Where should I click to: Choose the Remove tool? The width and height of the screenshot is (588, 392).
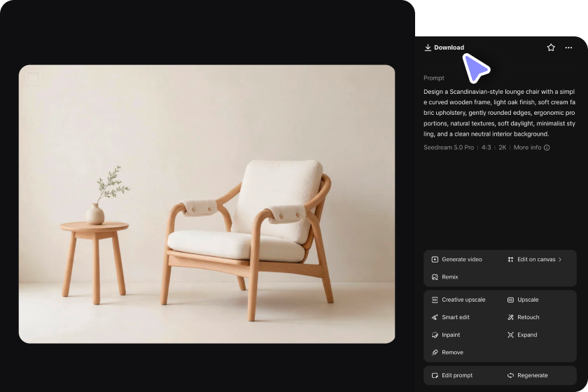[x=447, y=352]
